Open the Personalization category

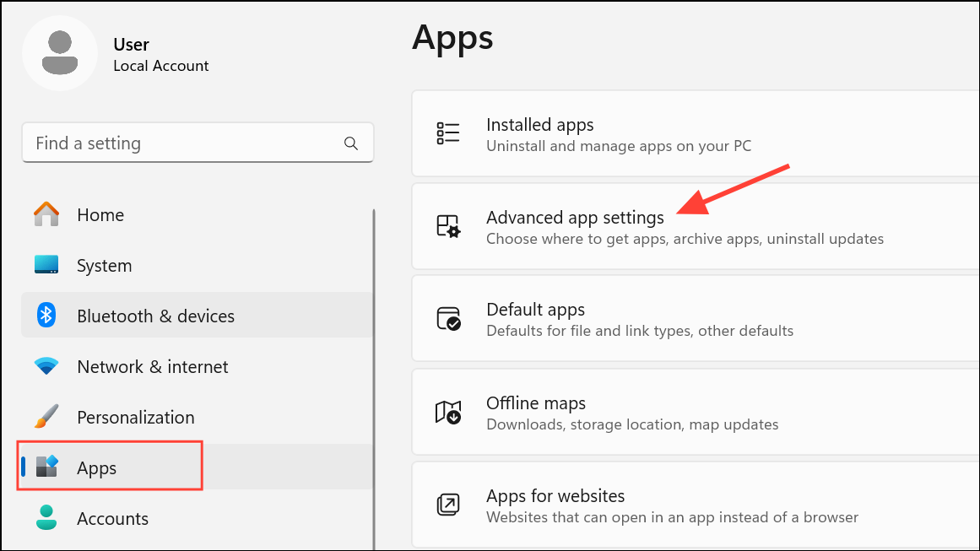(x=136, y=418)
